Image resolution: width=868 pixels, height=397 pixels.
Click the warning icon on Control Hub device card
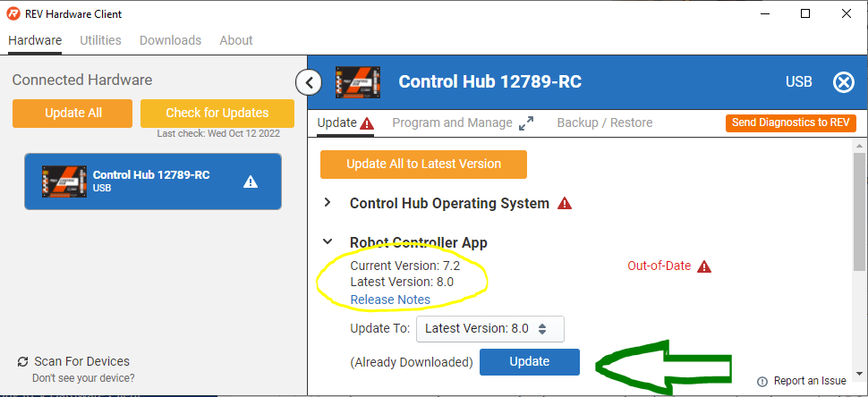251,182
